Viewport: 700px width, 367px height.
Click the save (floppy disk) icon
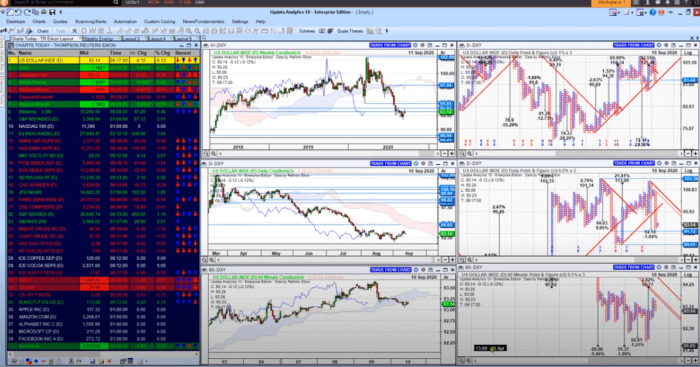click(52, 12)
